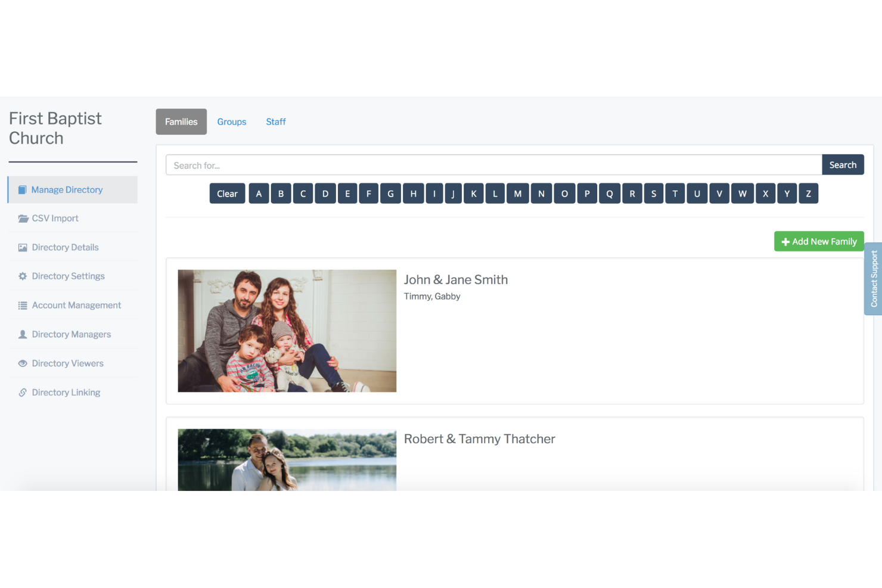Filter families by letter Z
The height and width of the screenshot is (588, 882).
tap(808, 194)
